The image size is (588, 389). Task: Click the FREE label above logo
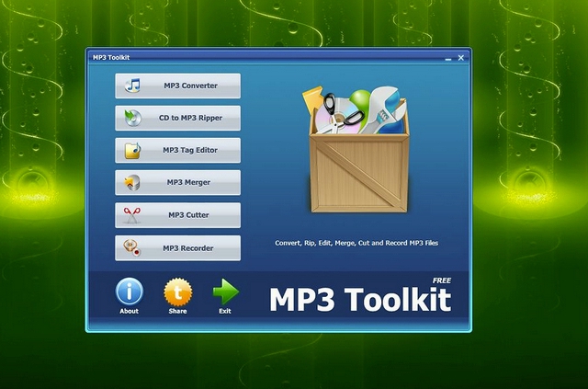[442, 280]
